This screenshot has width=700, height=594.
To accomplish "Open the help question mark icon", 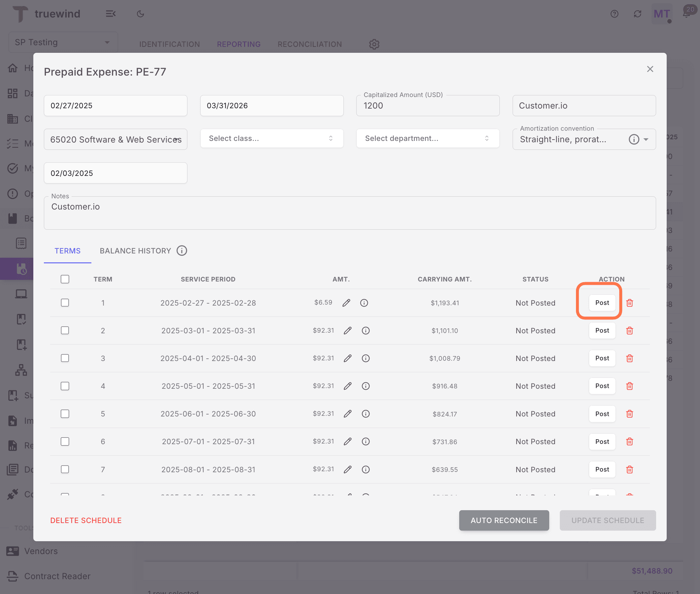I will pyautogui.click(x=615, y=14).
